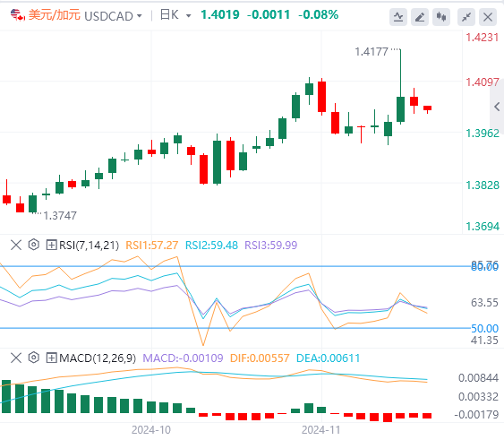Select the pencil drawing tool
The height and width of the screenshot is (440, 504).
pyautogui.click(x=420, y=17)
